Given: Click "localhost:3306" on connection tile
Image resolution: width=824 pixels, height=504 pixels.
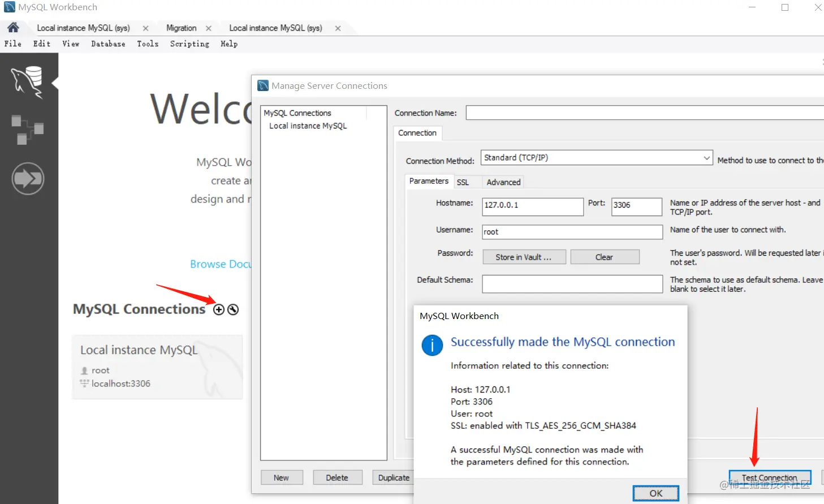Looking at the screenshot, I should tap(121, 384).
